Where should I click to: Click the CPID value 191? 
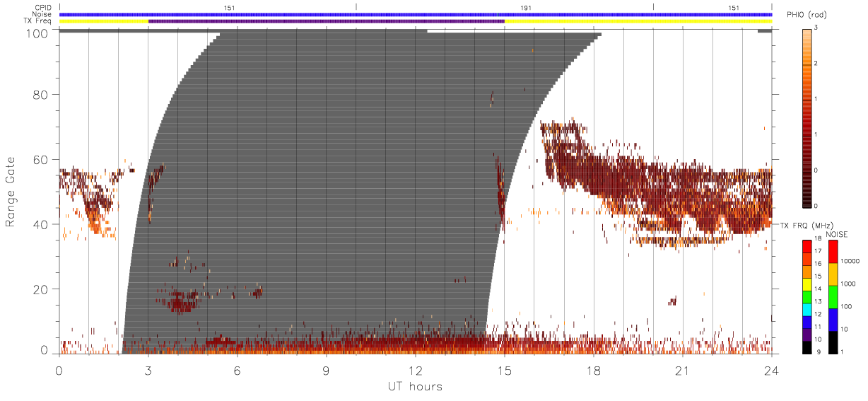click(x=526, y=8)
